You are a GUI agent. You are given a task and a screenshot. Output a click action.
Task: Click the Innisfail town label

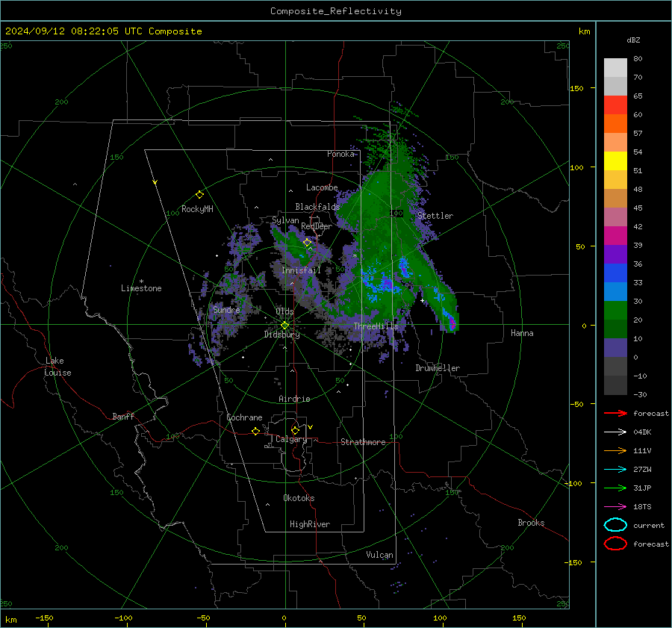301,270
